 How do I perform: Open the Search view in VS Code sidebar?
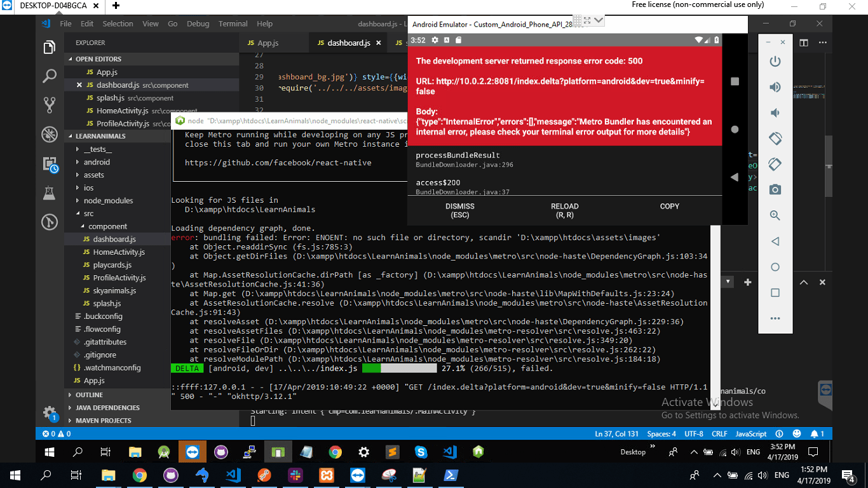coord(50,75)
